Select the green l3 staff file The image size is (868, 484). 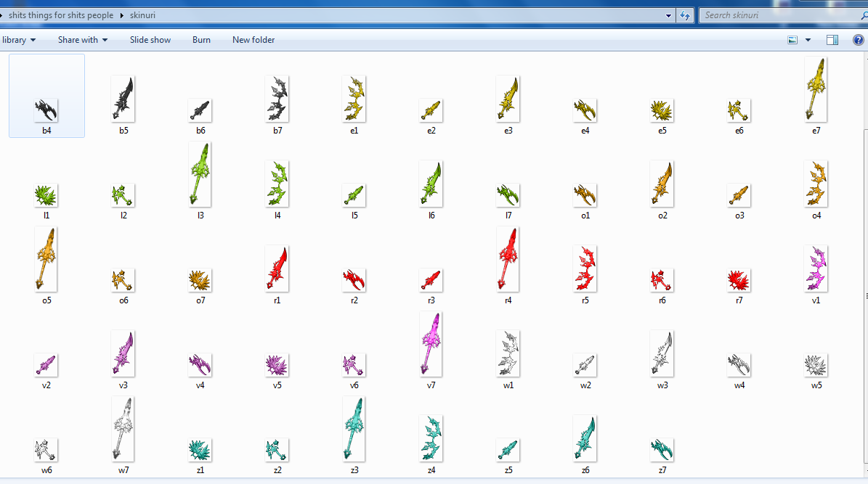coord(200,174)
